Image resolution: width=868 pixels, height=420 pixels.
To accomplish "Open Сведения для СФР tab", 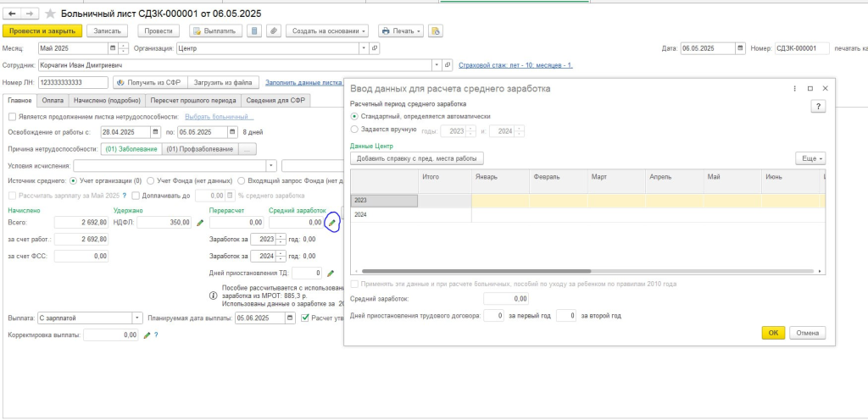I will (275, 100).
